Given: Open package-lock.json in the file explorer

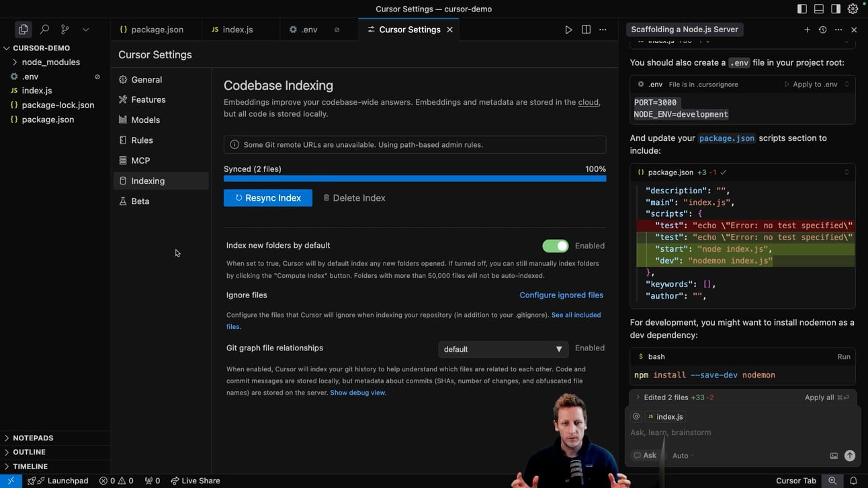Looking at the screenshot, I should pos(55,105).
